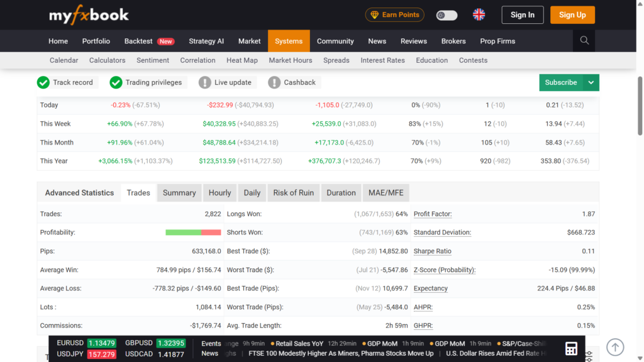Click the Cashback exclamation icon
644x362 pixels.
[274, 82]
